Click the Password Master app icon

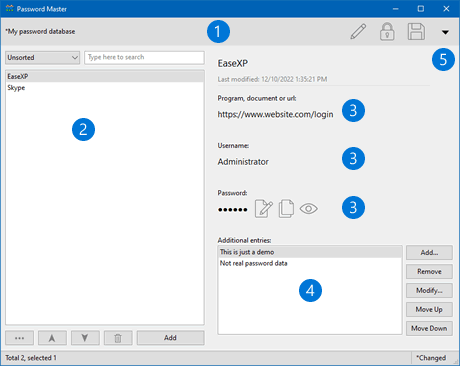pyautogui.click(x=9, y=9)
